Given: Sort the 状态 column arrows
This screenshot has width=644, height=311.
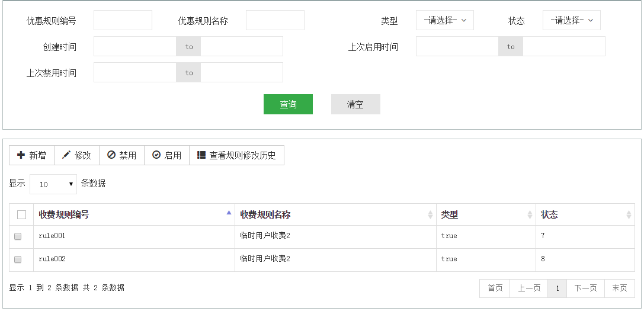Looking at the screenshot, I should tap(629, 214).
